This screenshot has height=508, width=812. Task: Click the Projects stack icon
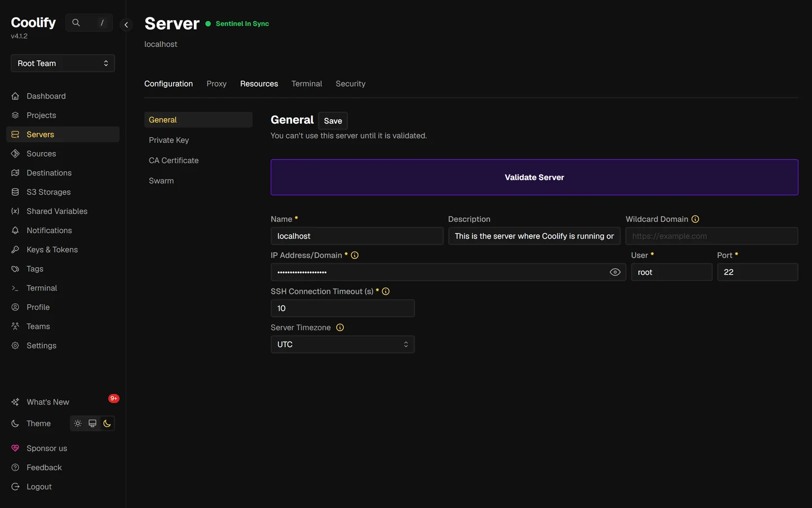(x=15, y=115)
